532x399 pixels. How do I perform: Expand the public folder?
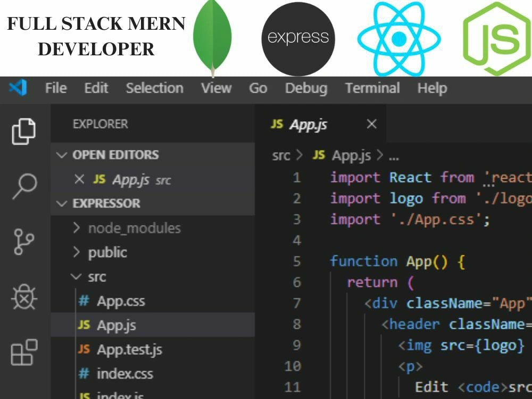point(153,252)
